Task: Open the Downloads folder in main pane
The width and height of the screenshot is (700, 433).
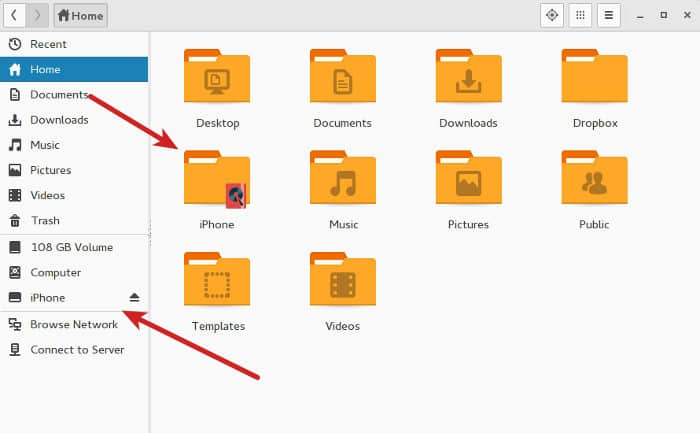Action: click(469, 76)
